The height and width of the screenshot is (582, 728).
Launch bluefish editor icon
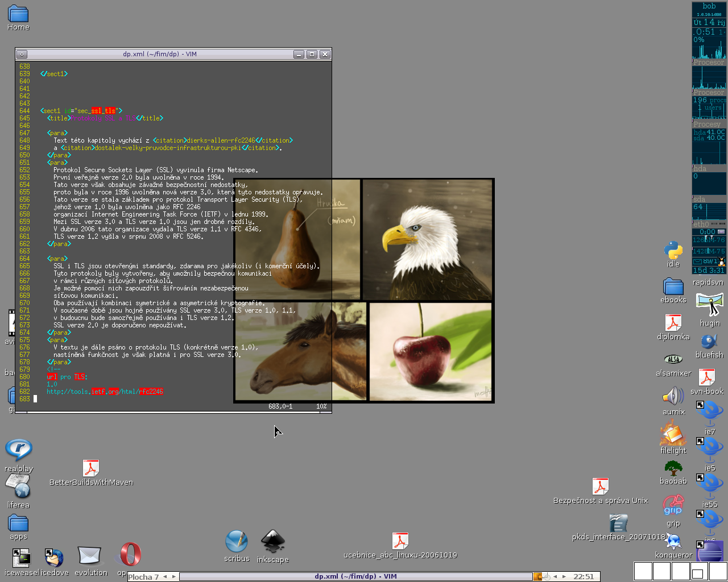pos(709,341)
